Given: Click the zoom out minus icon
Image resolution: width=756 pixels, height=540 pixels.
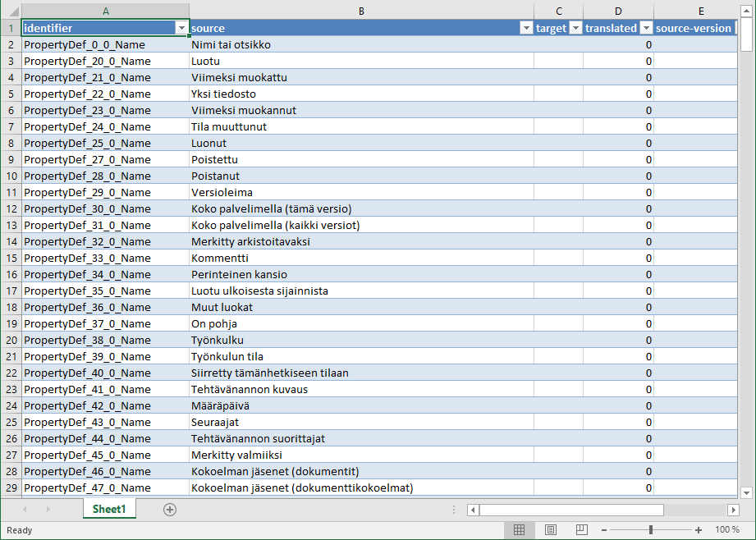Looking at the screenshot, I should click(x=604, y=530).
